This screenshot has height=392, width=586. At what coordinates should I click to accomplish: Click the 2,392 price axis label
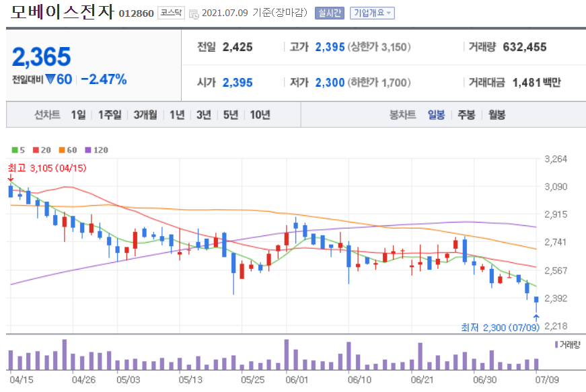tap(556, 299)
